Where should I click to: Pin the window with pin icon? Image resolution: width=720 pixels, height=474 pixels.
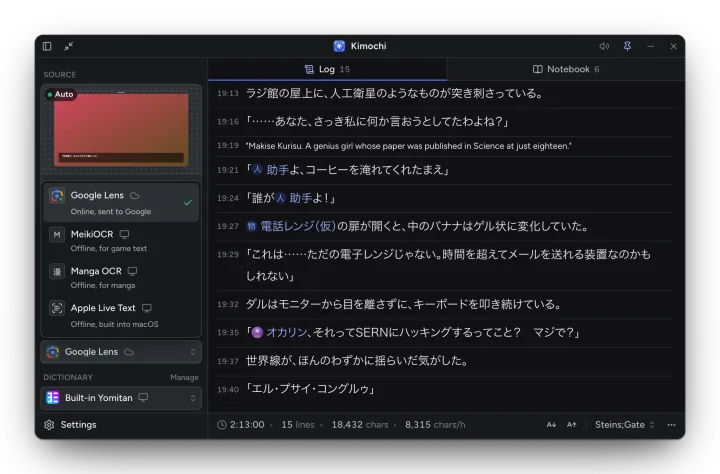627,46
